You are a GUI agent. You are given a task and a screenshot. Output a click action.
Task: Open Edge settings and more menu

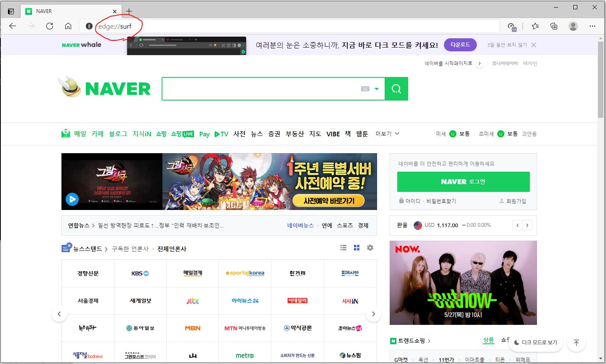(593, 26)
